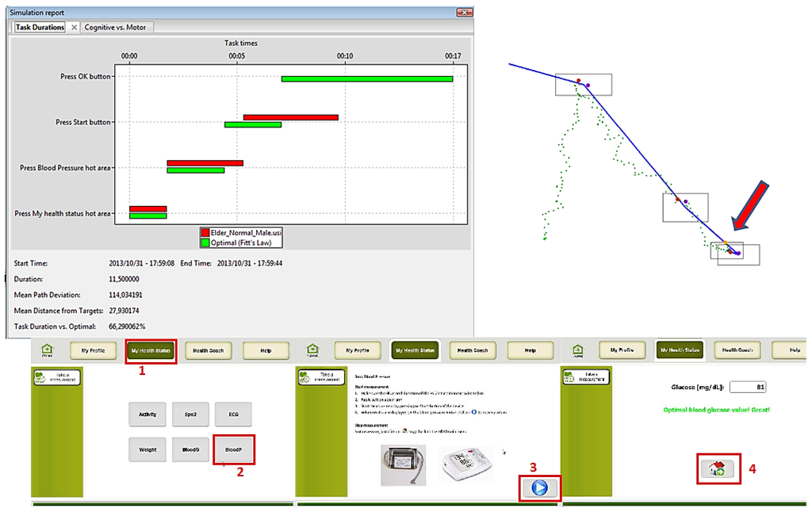Click the Home icon in the glucose panel

pyautogui.click(x=578, y=350)
